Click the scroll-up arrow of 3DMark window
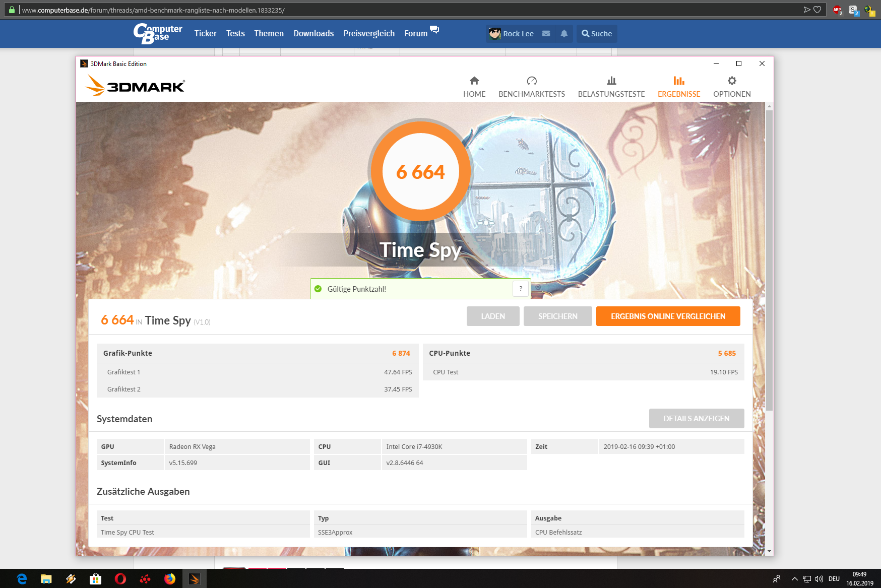Viewport: 881px width, 588px height. pos(769,106)
